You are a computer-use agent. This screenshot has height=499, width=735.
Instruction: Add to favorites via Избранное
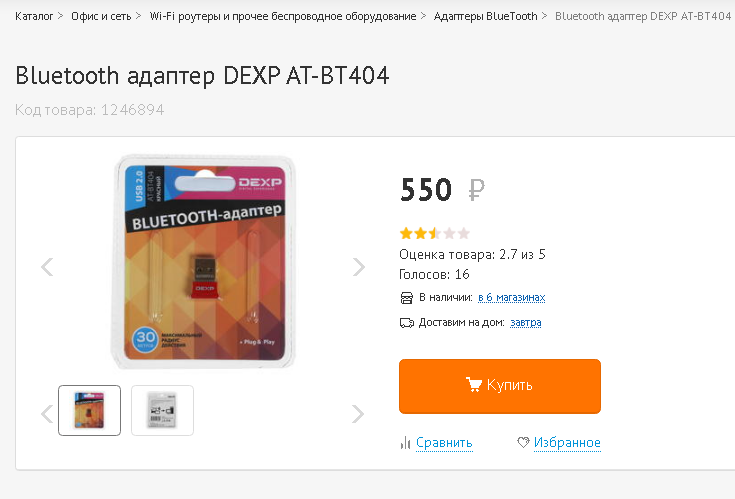567,443
